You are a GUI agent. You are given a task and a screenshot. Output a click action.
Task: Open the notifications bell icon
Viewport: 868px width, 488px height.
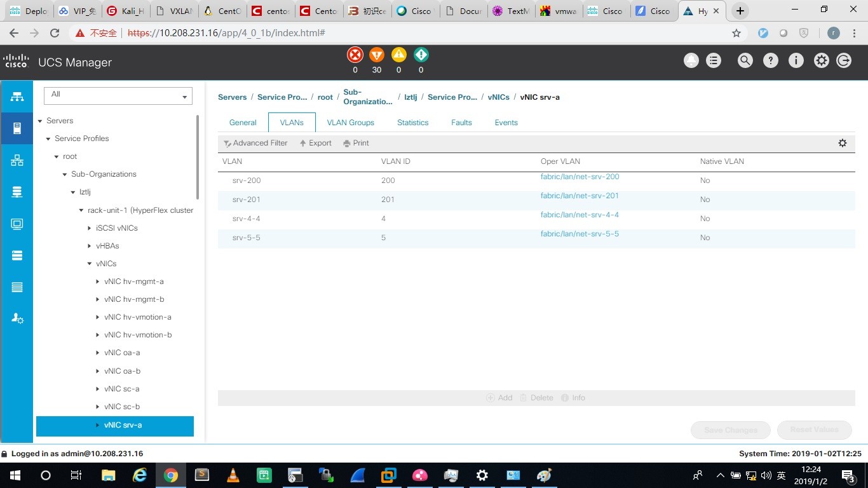click(691, 61)
